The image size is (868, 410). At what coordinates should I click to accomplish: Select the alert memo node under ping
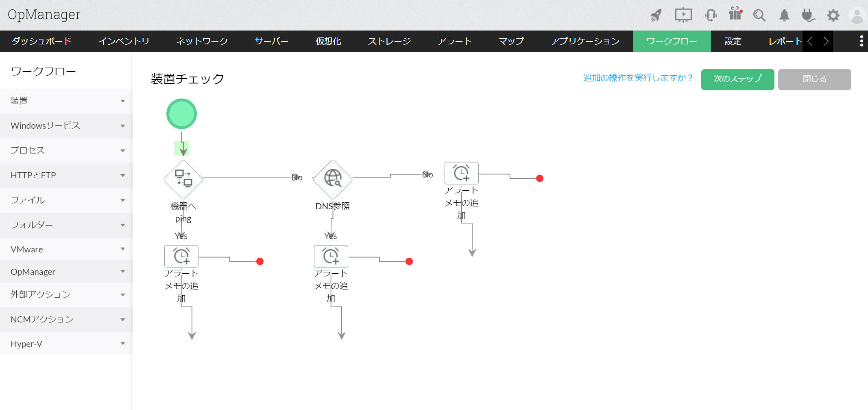point(181,256)
